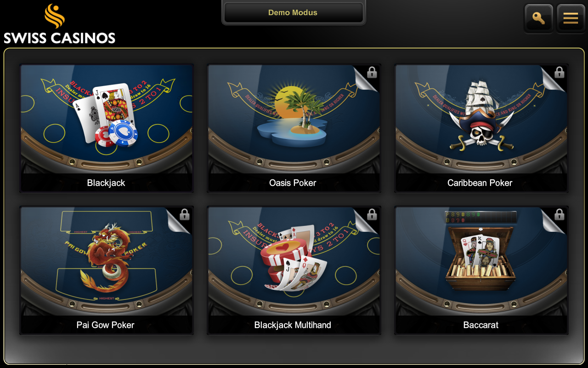Click the Blackjack title label
This screenshot has width=588, height=368.
106,183
